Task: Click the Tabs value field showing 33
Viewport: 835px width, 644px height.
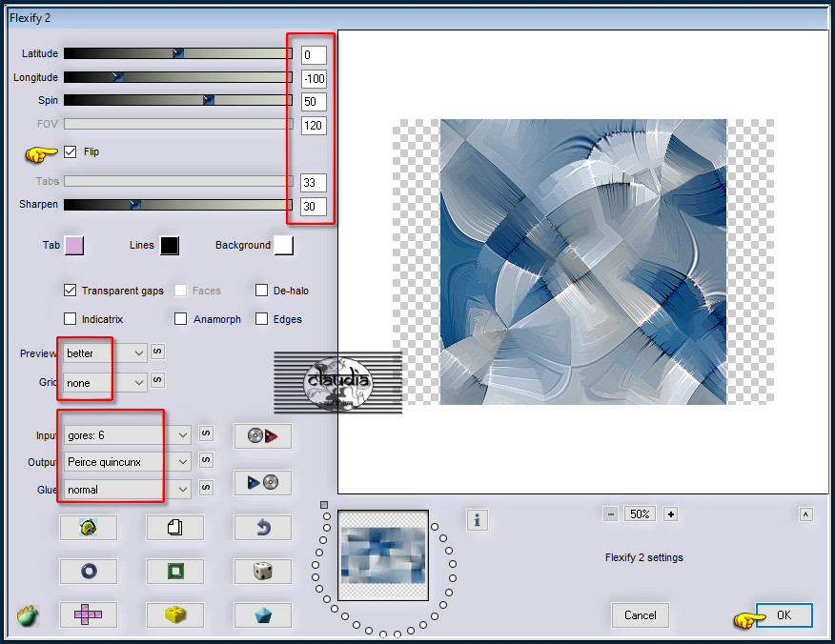Action: click(314, 183)
